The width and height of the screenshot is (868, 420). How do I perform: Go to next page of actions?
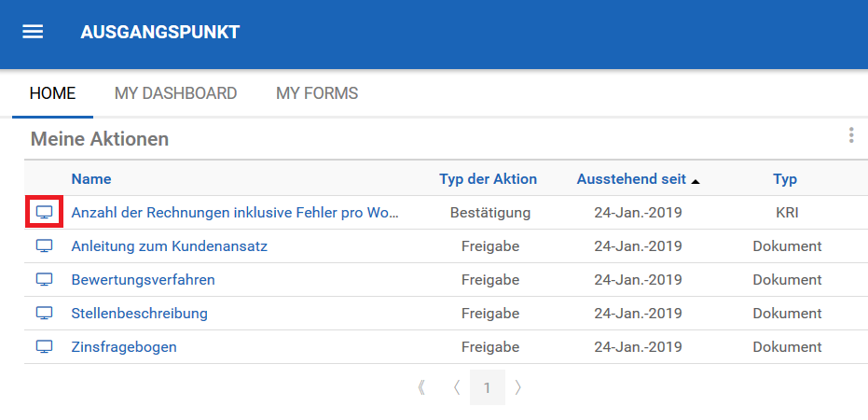(518, 387)
